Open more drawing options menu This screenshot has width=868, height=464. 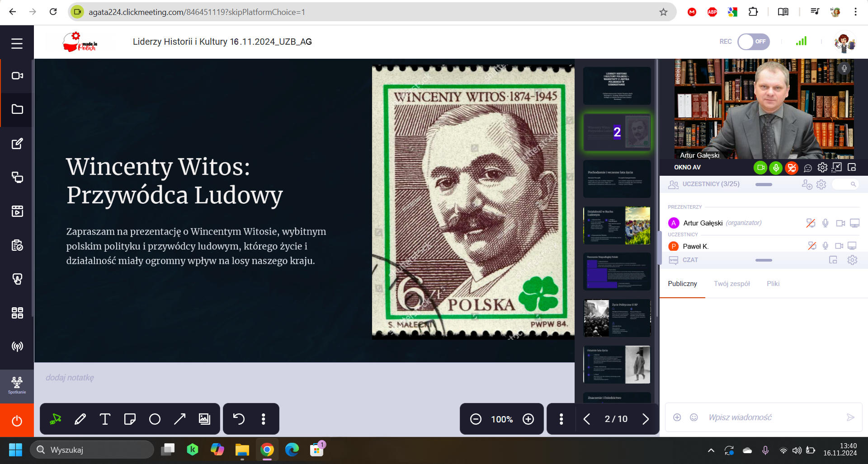263,419
